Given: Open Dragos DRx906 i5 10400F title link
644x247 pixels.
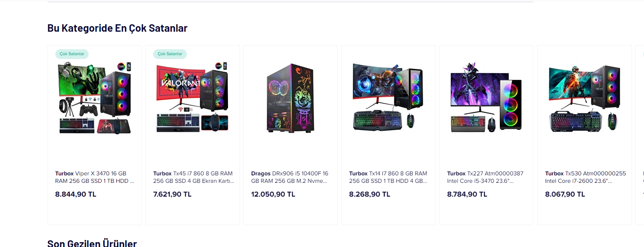Looking at the screenshot, I should pyautogui.click(x=290, y=177).
